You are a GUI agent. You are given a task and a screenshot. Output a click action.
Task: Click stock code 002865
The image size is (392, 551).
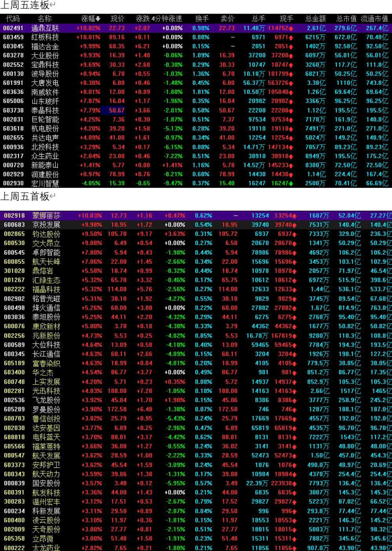14,234
